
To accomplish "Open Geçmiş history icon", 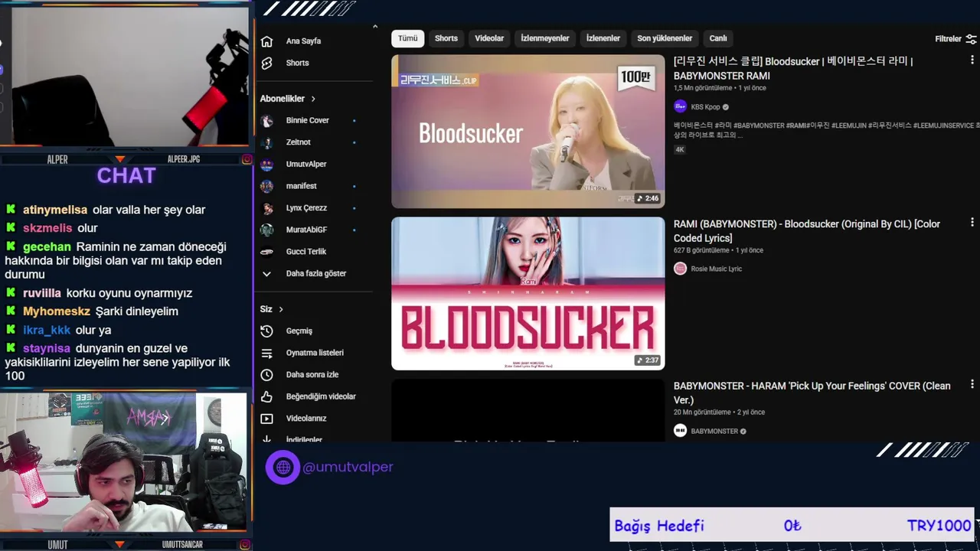I will click(266, 331).
